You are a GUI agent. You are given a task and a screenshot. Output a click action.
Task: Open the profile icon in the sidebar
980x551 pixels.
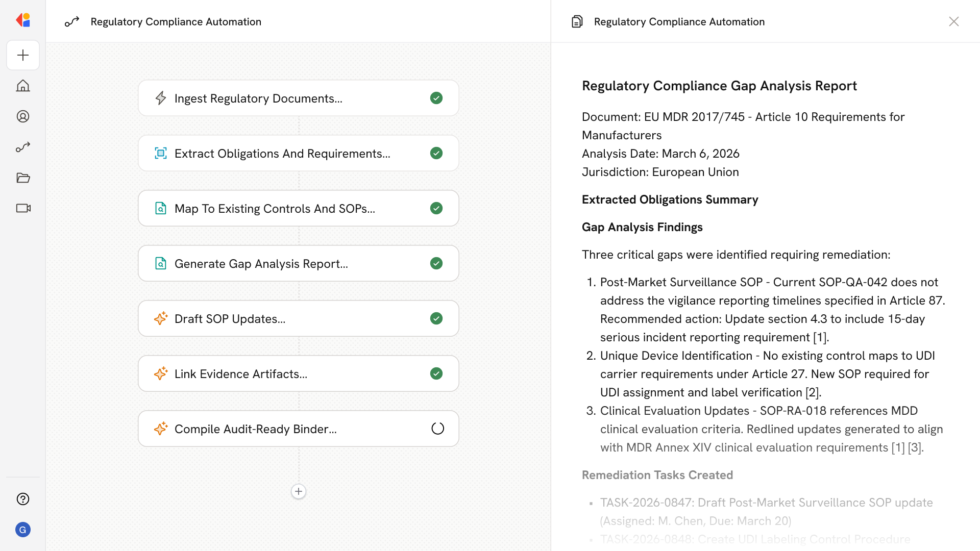[23, 116]
